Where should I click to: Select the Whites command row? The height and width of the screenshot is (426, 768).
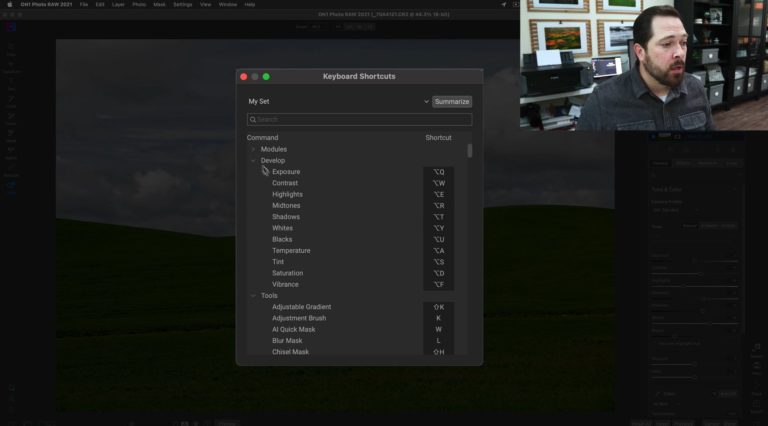pyautogui.click(x=282, y=228)
